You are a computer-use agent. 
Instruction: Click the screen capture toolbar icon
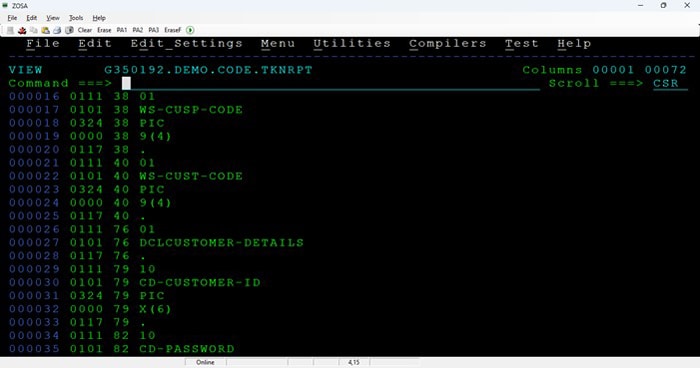click(x=69, y=30)
